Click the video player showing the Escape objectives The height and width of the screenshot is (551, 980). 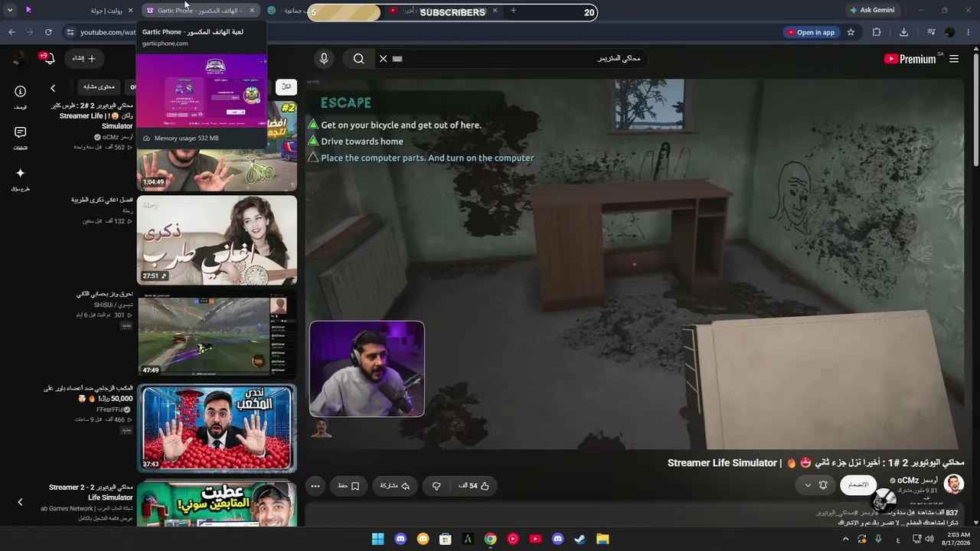[x=635, y=264]
